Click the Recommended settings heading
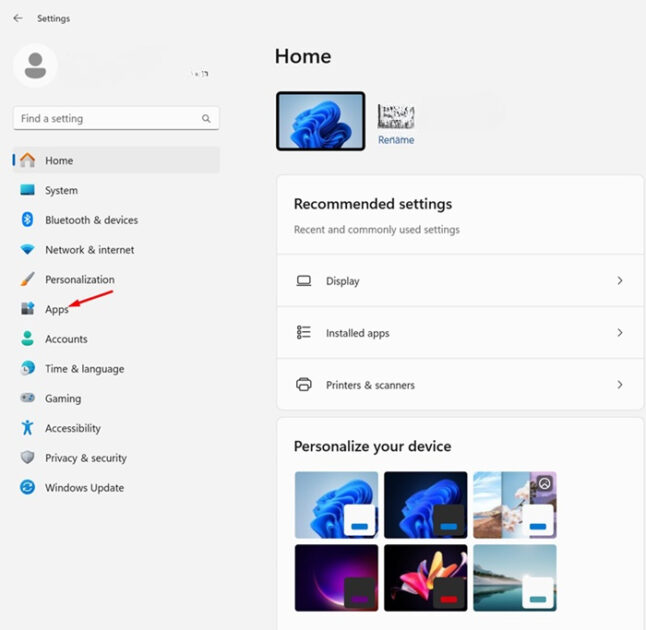Screen dimensions: 646x630 (373, 204)
